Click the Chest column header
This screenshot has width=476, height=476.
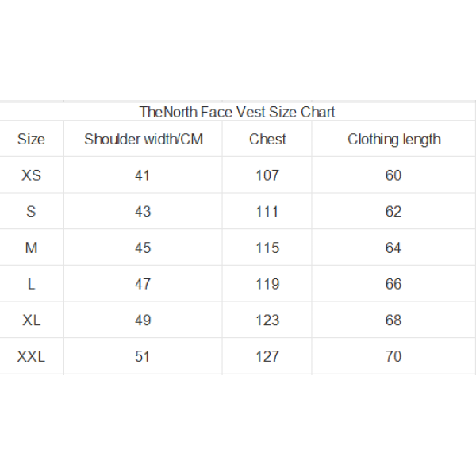point(267,140)
